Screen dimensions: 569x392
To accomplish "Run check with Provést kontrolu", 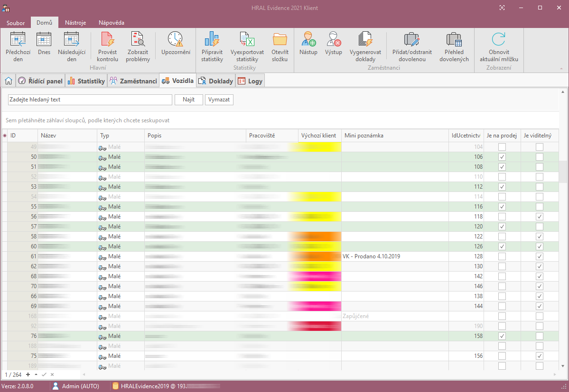I will [107, 47].
